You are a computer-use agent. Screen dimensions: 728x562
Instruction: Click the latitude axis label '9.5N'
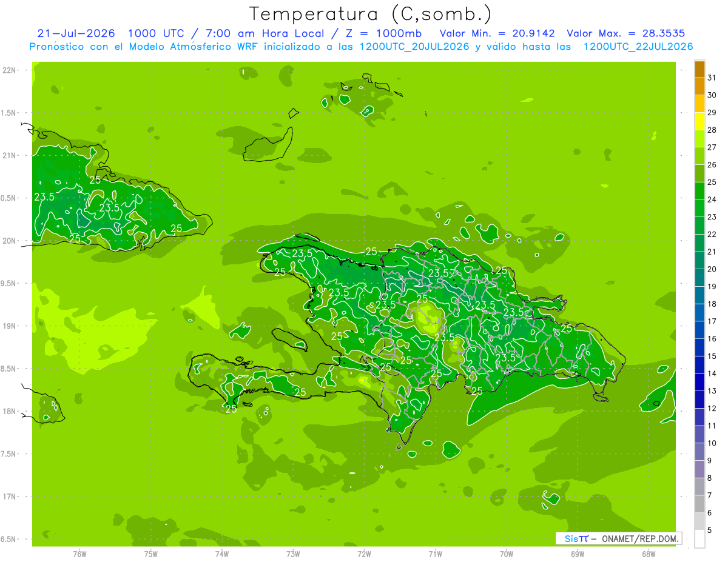(x=9, y=283)
